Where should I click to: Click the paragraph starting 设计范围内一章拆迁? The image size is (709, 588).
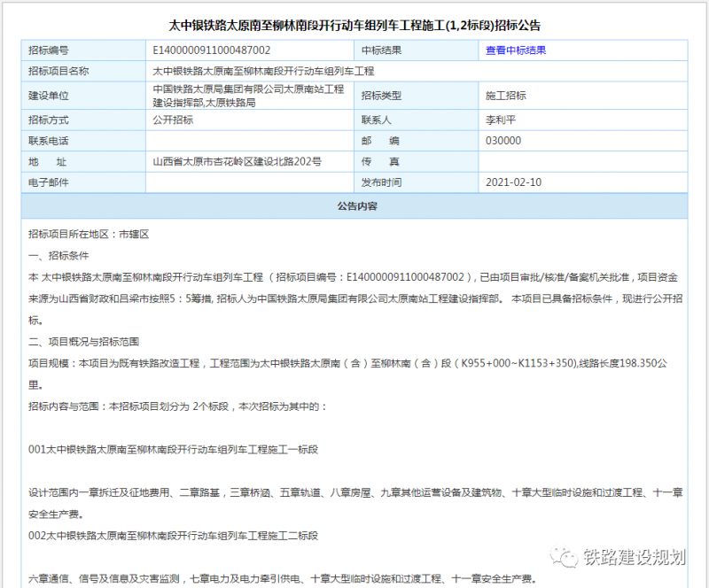coord(355,503)
